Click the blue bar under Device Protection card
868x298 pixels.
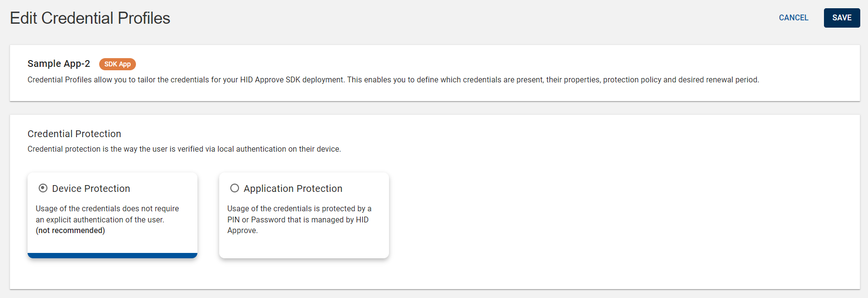(x=112, y=255)
